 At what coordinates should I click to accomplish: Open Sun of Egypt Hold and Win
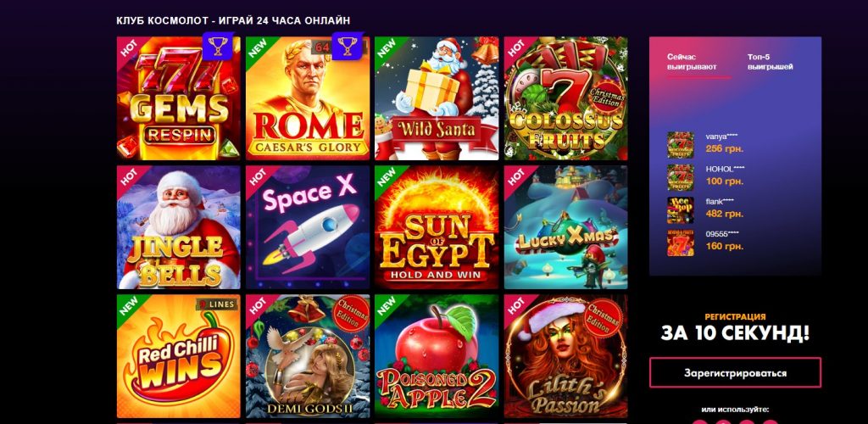437,227
